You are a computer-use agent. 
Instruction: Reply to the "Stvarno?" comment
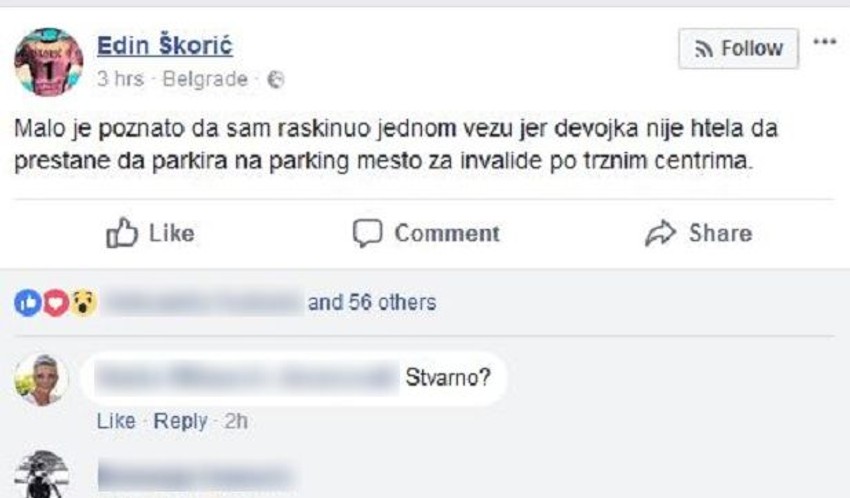tap(181, 421)
